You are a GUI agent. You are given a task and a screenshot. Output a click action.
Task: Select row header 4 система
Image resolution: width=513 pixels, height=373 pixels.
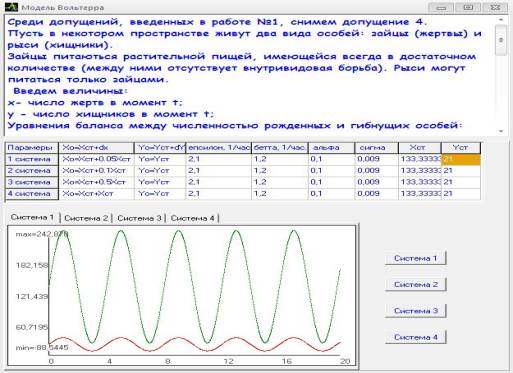(x=32, y=194)
